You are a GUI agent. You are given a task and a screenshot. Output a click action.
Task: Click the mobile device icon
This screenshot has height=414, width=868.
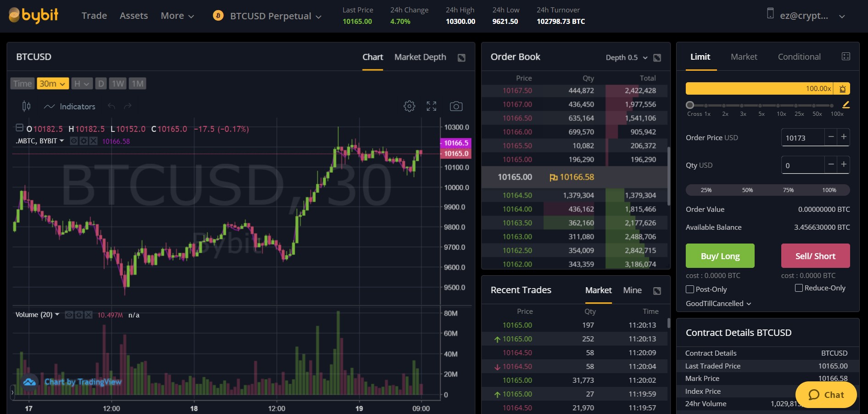coord(770,14)
